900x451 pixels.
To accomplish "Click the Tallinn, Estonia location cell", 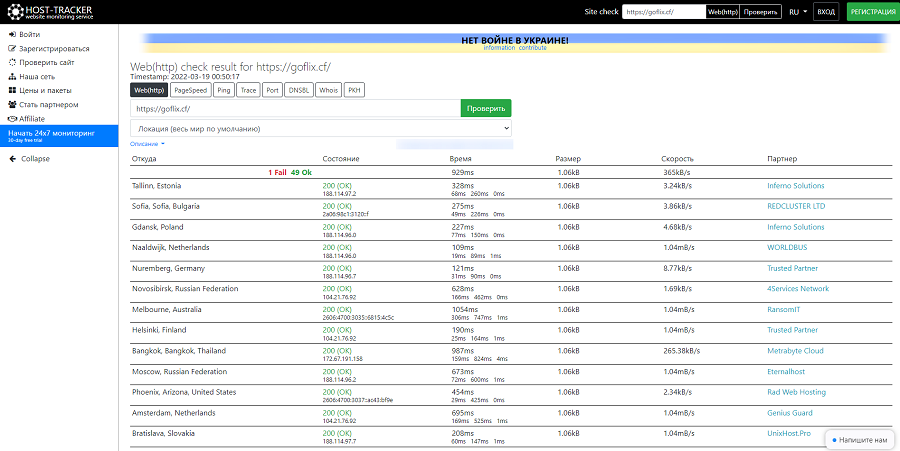I will 157,186.
